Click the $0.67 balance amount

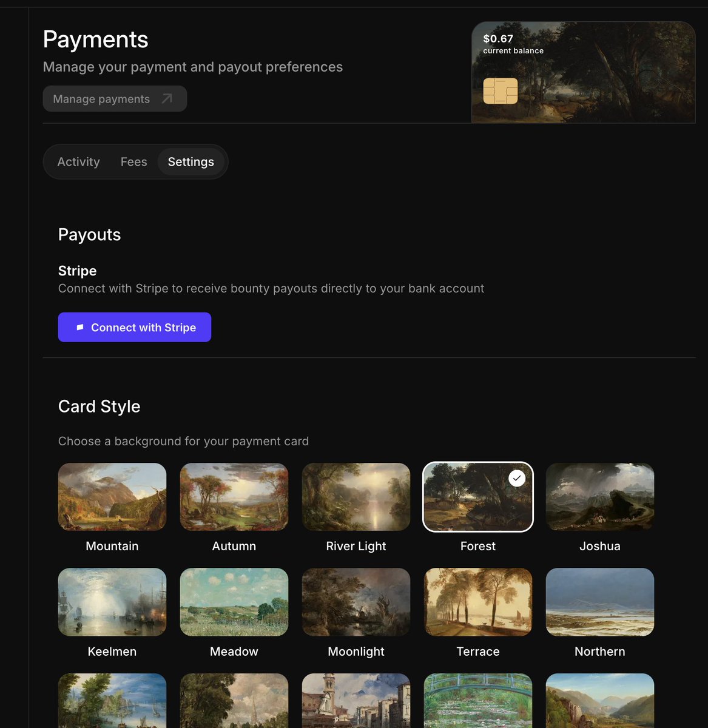[498, 38]
